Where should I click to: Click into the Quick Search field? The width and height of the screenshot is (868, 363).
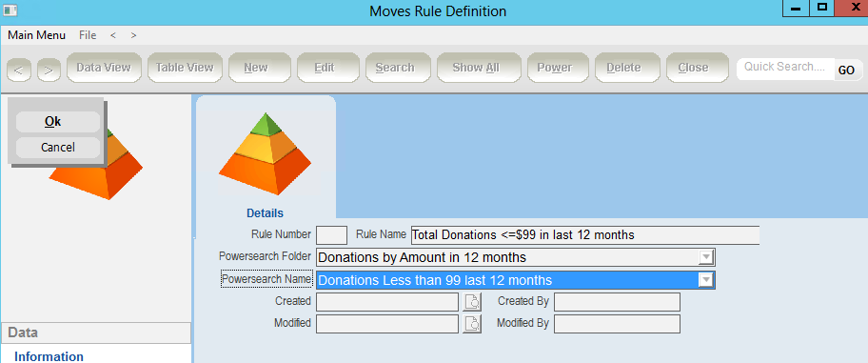point(785,69)
